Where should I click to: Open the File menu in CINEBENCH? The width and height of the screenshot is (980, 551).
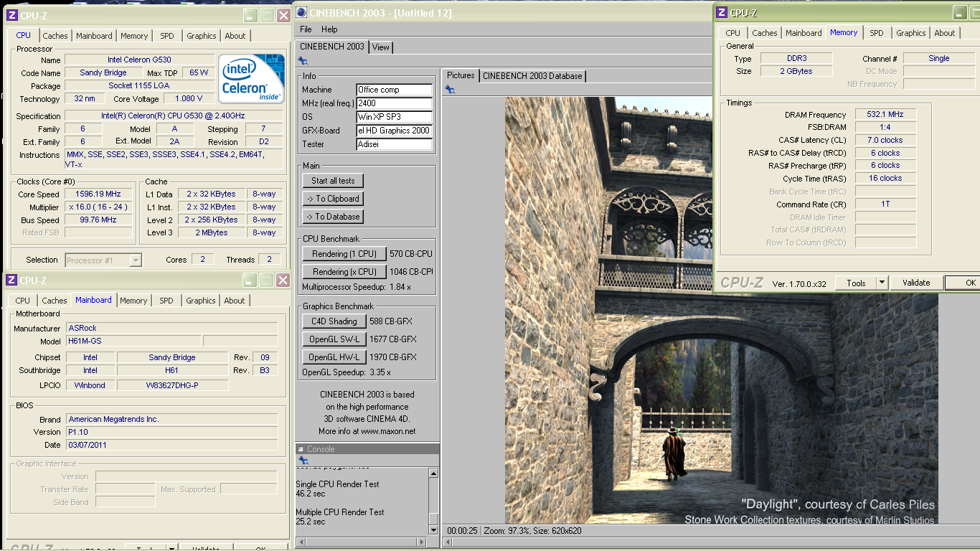point(306,29)
